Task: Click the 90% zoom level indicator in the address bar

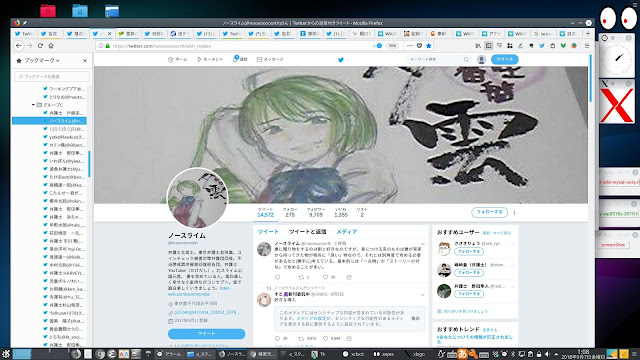Action: point(392,46)
